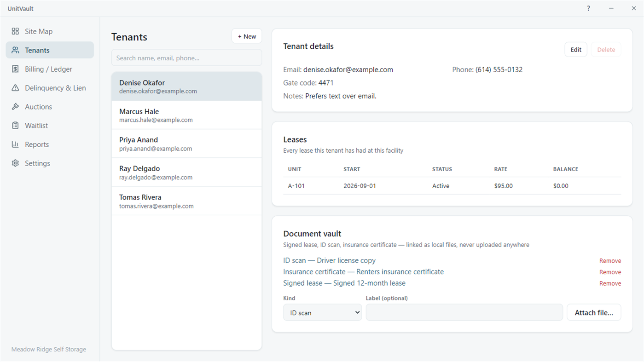Screen dimensions: 644x362
Task: Click Attach file... button
Action: (594, 312)
